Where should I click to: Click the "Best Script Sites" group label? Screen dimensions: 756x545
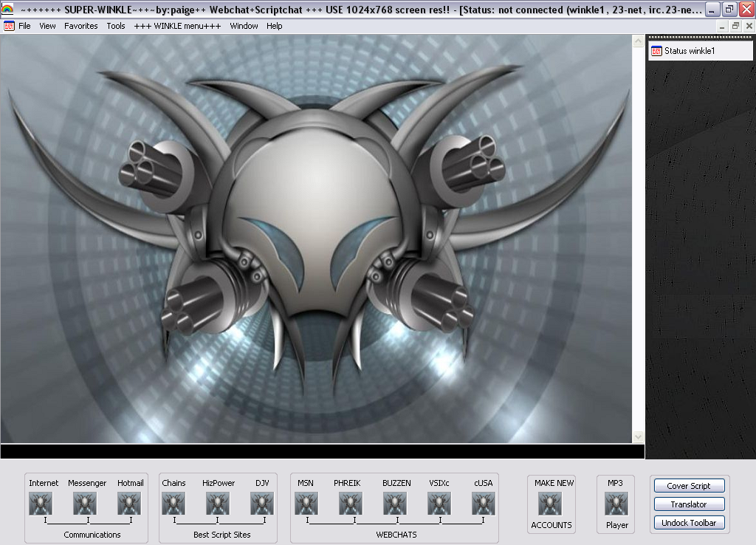pyautogui.click(x=221, y=535)
